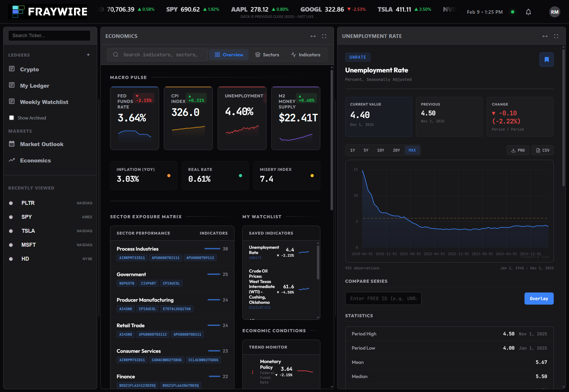The width and height of the screenshot is (569, 392).
Task: Fullscreen the Unemployment Rate panel
Action: click(556, 36)
